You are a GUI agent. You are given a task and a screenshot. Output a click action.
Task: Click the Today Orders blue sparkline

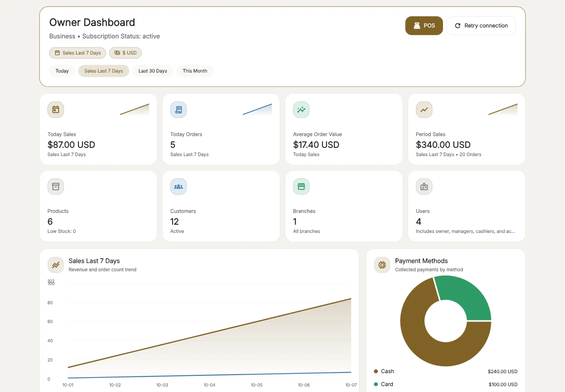(x=257, y=109)
